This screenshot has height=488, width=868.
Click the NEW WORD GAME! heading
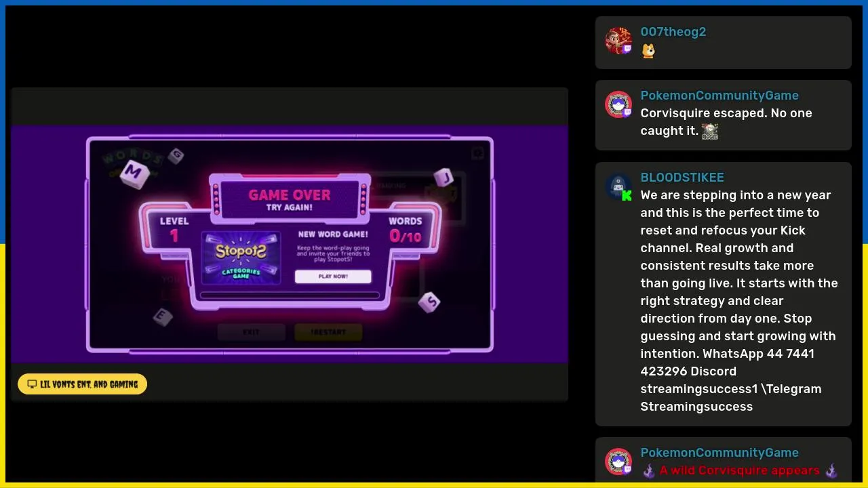coord(333,235)
